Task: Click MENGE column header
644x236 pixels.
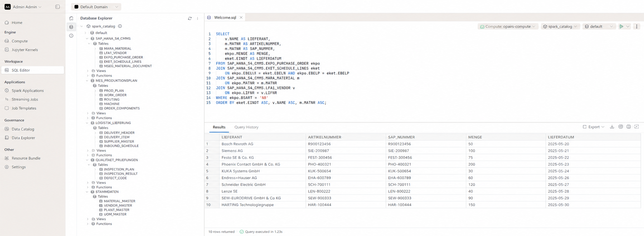Action: [506, 137]
